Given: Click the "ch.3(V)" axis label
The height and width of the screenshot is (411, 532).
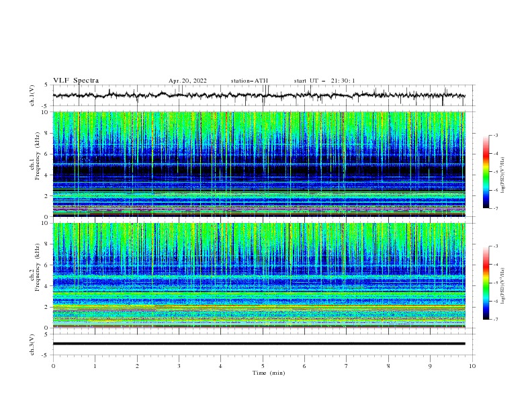Looking at the screenshot, I should [32, 345].
